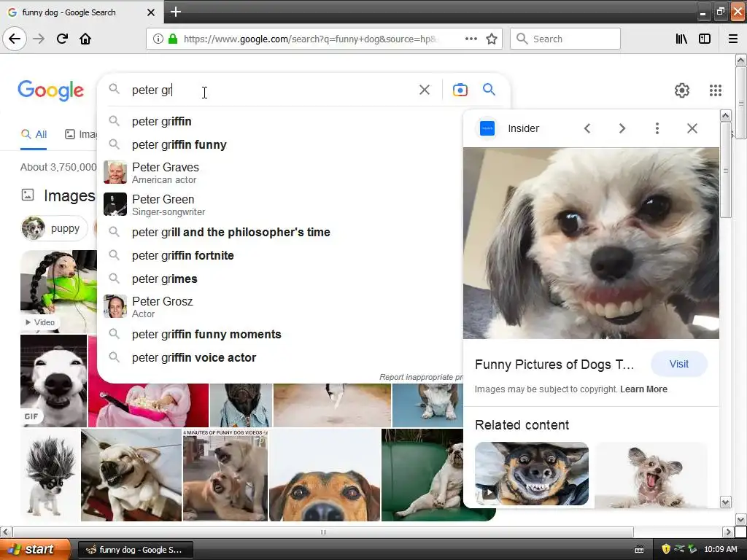
Task: Select suggestion 'peter grimes'
Action: coord(281,279)
